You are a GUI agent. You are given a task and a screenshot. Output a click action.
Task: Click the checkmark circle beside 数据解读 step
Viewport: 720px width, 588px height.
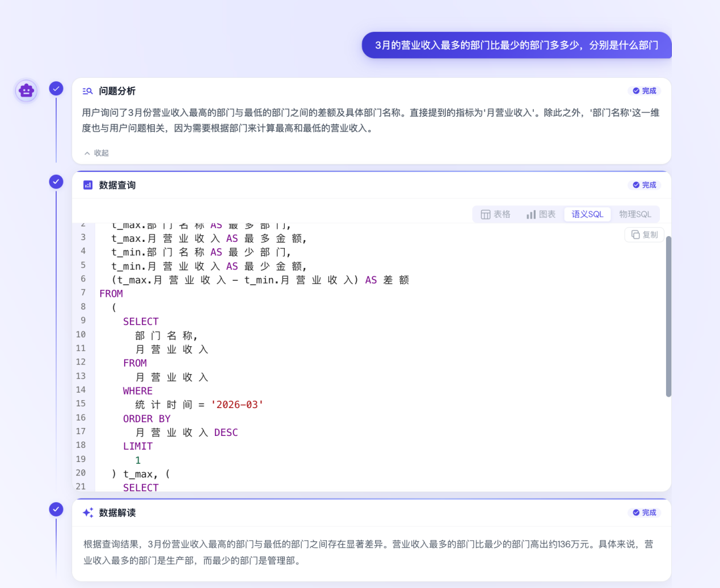56,509
